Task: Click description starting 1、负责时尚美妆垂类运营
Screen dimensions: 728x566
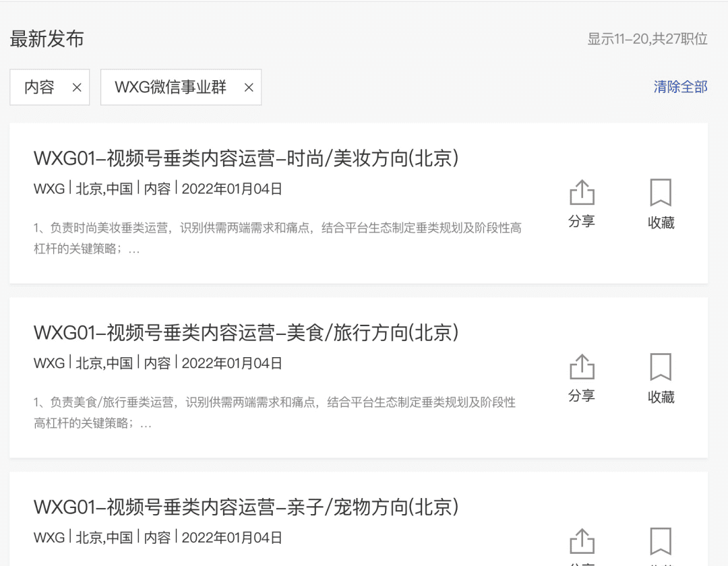Action: [278, 238]
